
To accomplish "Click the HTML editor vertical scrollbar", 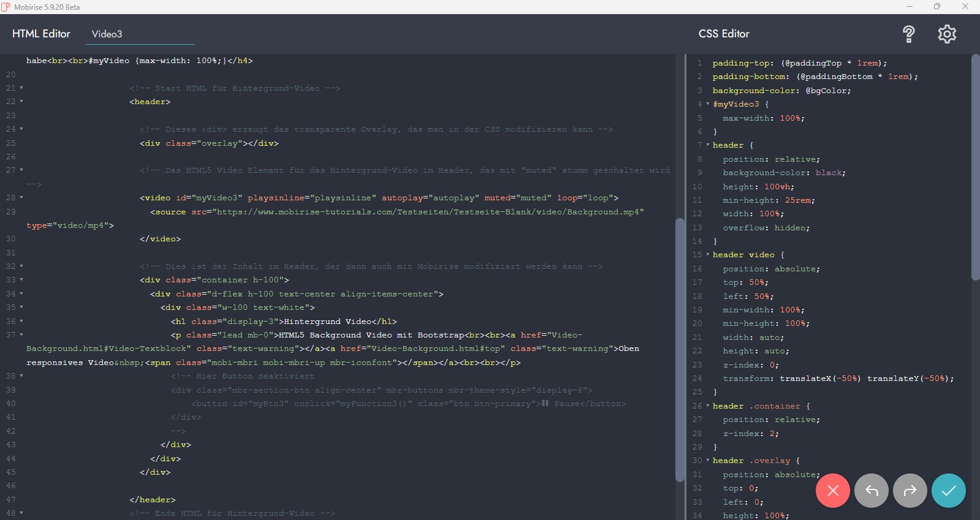I will 679,349.
